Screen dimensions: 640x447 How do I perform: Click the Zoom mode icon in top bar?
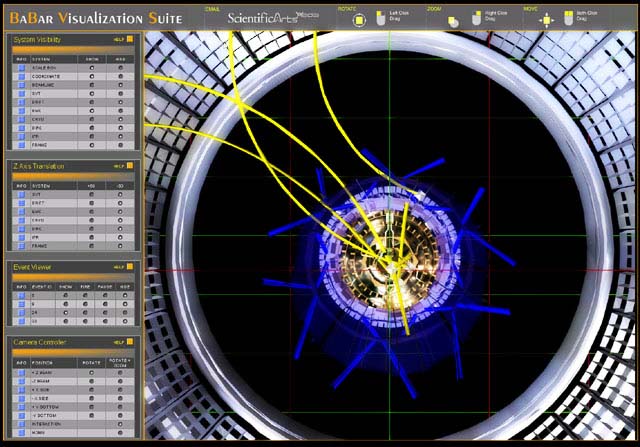pyautogui.click(x=453, y=21)
